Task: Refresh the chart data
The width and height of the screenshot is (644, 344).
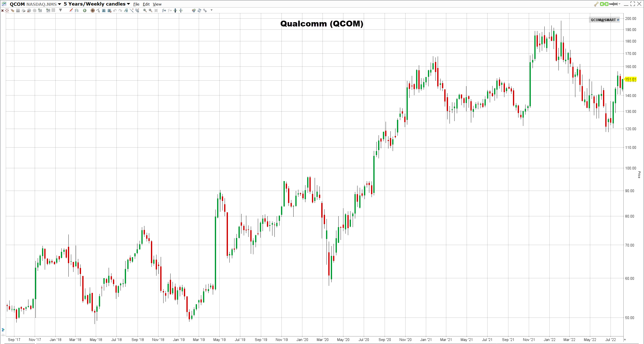Action: pyautogui.click(x=199, y=10)
